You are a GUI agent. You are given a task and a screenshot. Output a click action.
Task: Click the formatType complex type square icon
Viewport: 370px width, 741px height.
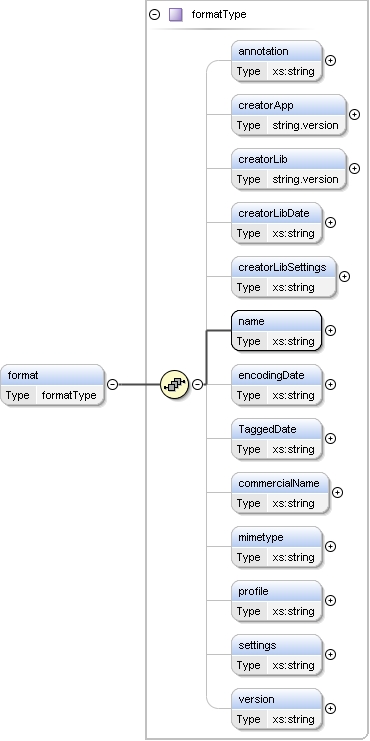[175, 15]
